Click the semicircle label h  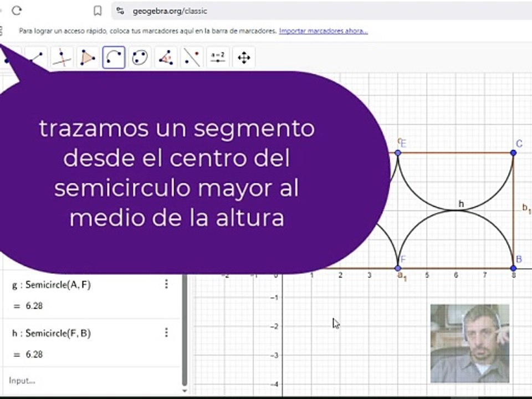coord(461,203)
